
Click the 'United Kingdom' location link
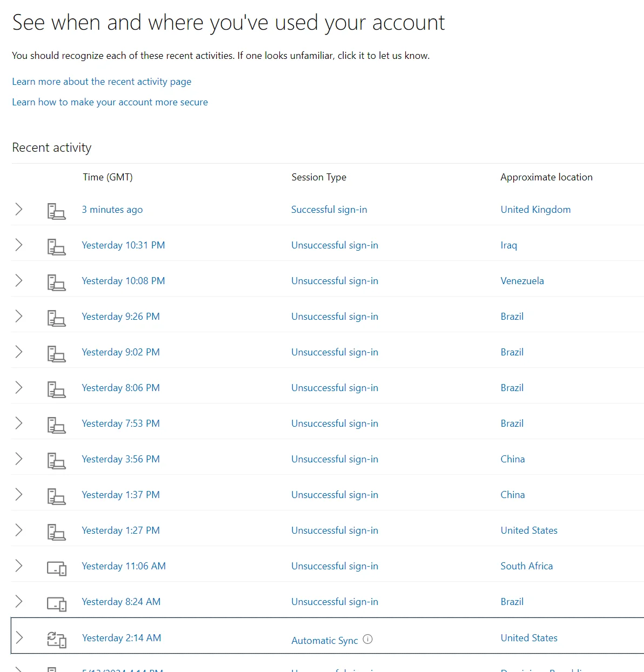click(x=535, y=210)
